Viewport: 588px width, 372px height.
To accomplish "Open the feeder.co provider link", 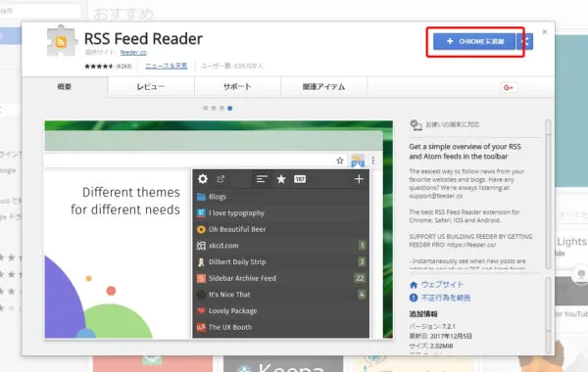I will click(x=133, y=53).
